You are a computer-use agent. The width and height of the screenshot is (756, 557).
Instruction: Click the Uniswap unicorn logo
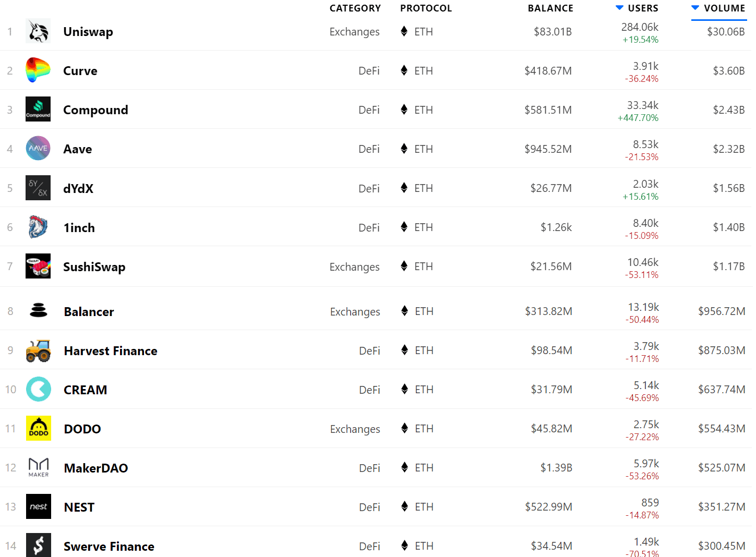coord(38,31)
